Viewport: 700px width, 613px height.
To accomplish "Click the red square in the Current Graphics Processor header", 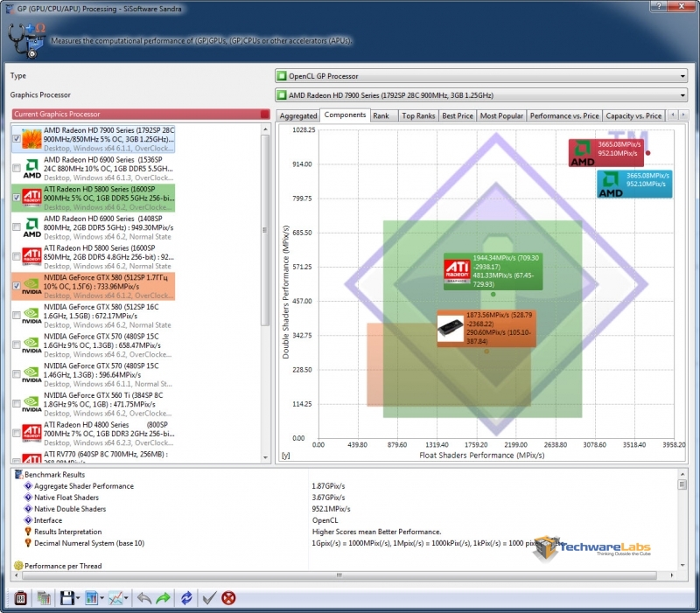I will [265, 115].
